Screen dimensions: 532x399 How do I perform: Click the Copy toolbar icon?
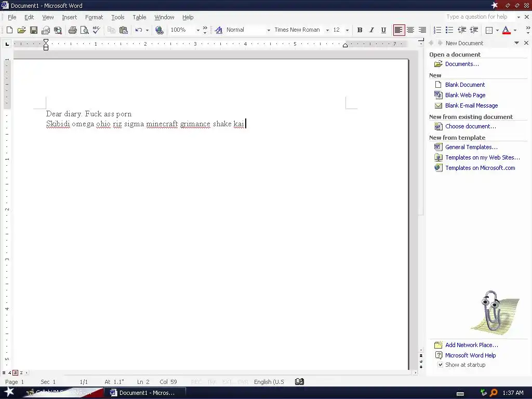111,30
